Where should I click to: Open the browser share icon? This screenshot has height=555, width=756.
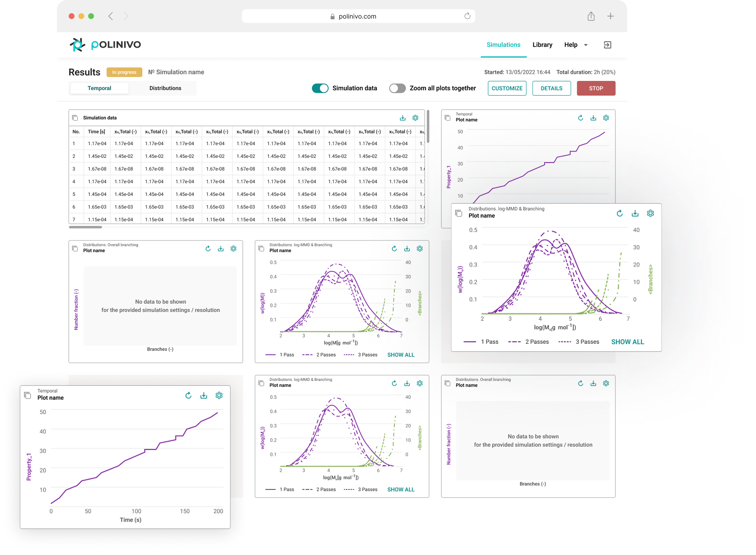pyautogui.click(x=591, y=16)
